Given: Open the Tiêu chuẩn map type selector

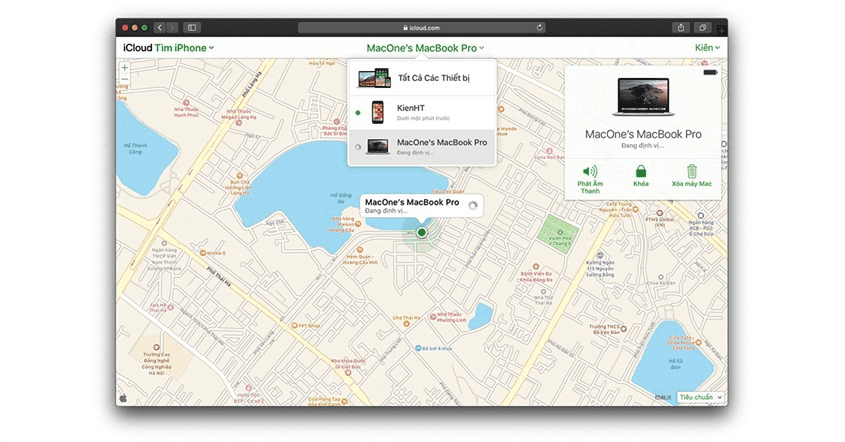Looking at the screenshot, I should [700, 397].
